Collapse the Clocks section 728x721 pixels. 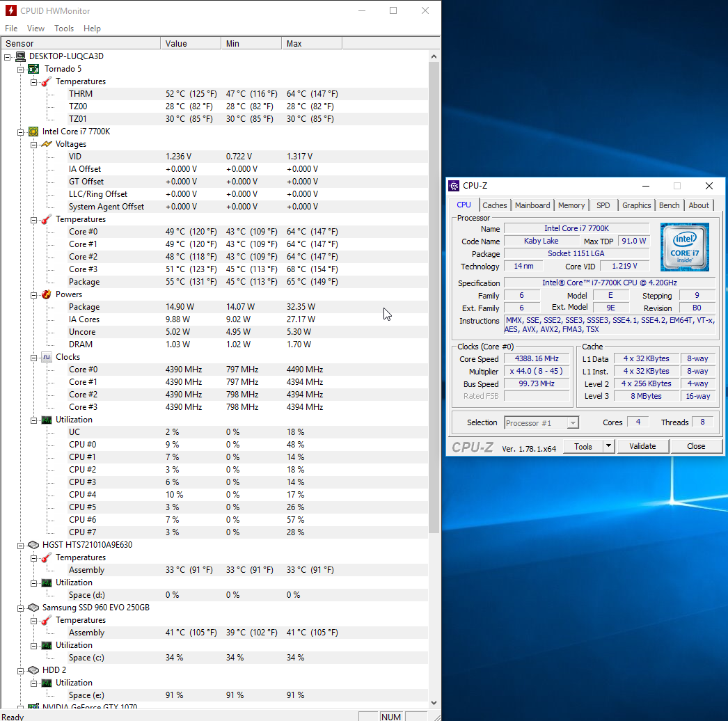tap(33, 358)
